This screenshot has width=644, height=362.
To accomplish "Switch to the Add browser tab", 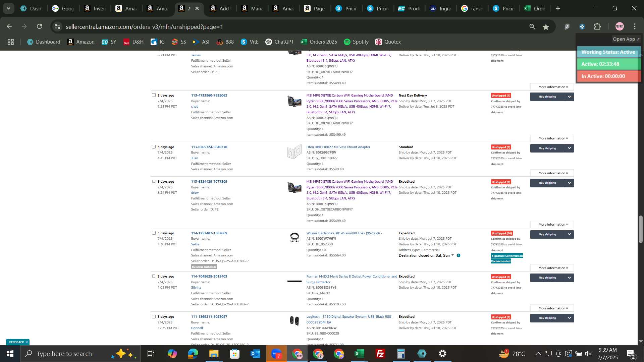I will 220,8.
